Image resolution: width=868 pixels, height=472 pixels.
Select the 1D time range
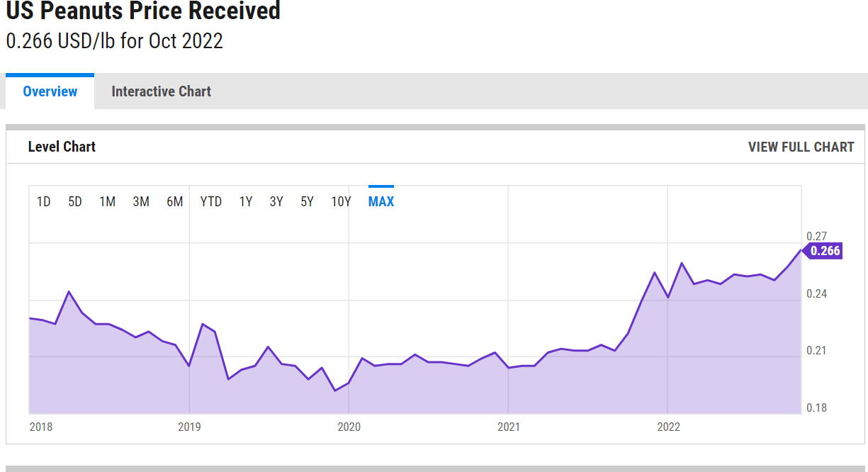[43, 201]
